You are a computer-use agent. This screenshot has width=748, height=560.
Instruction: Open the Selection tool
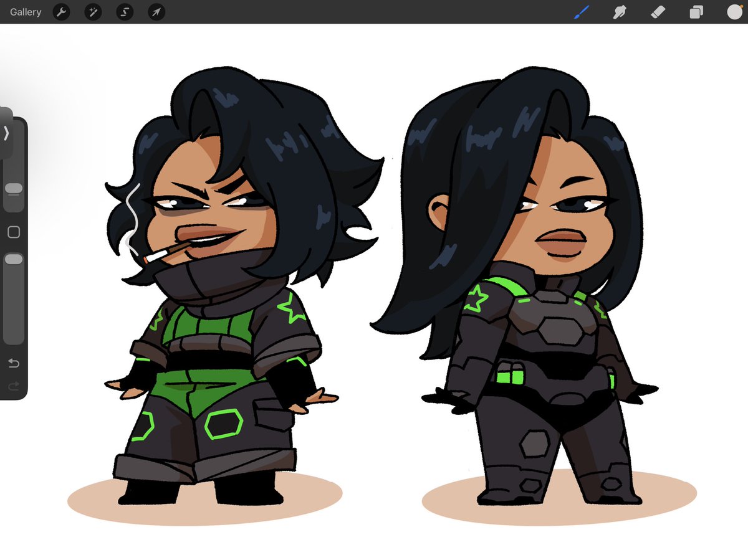[125, 12]
